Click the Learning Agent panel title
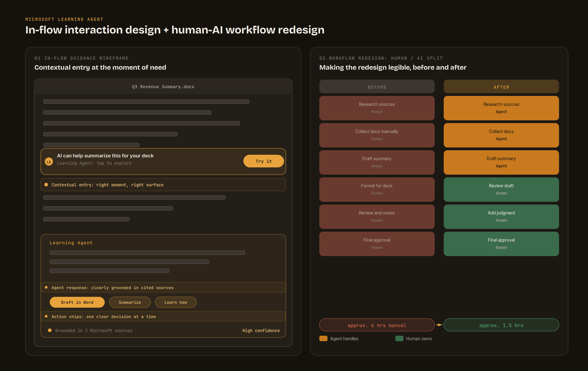Image resolution: width=588 pixels, height=371 pixels. click(71, 243)
